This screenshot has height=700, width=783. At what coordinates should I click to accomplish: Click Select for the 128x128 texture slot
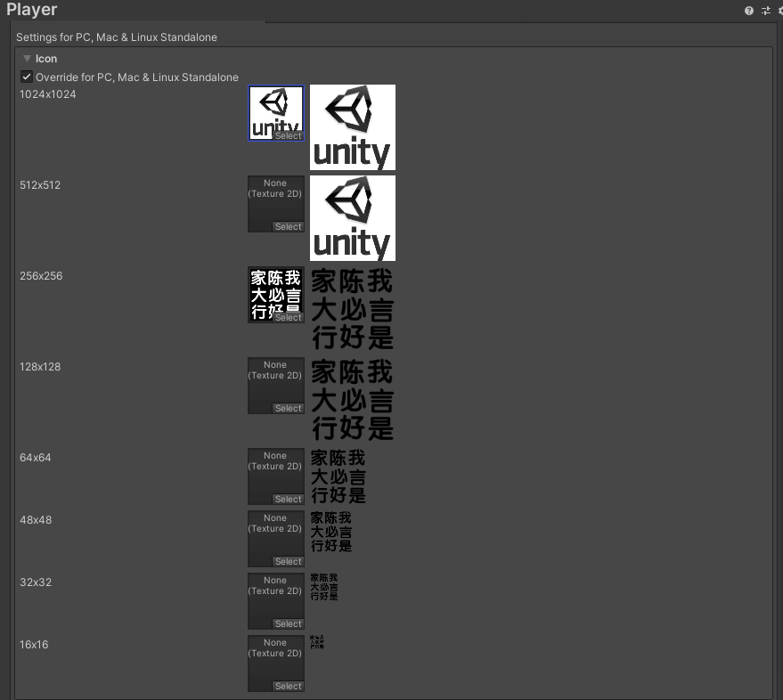coord(288,409)
